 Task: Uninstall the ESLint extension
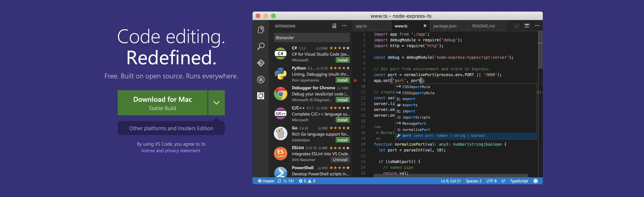tap(340, 160)
